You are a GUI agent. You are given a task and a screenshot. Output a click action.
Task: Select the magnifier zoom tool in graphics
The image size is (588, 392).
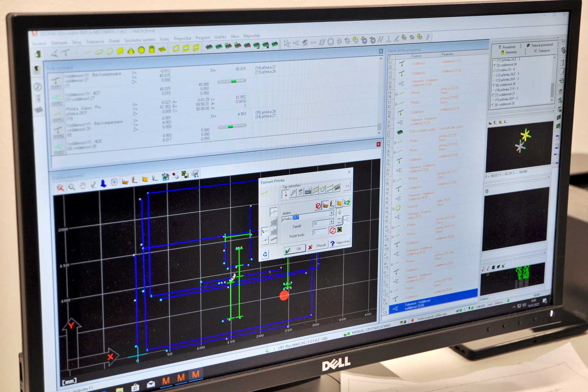(72, 187)
